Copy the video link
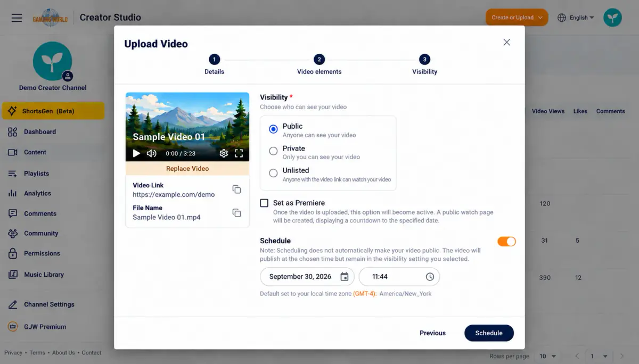 [237, 190]
